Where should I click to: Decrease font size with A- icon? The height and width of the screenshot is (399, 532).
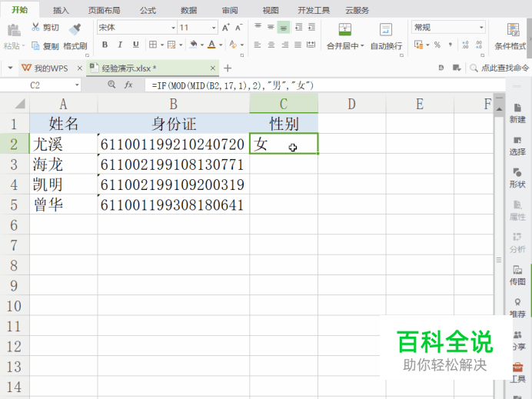pyautogui.click(x=239, y=28)
